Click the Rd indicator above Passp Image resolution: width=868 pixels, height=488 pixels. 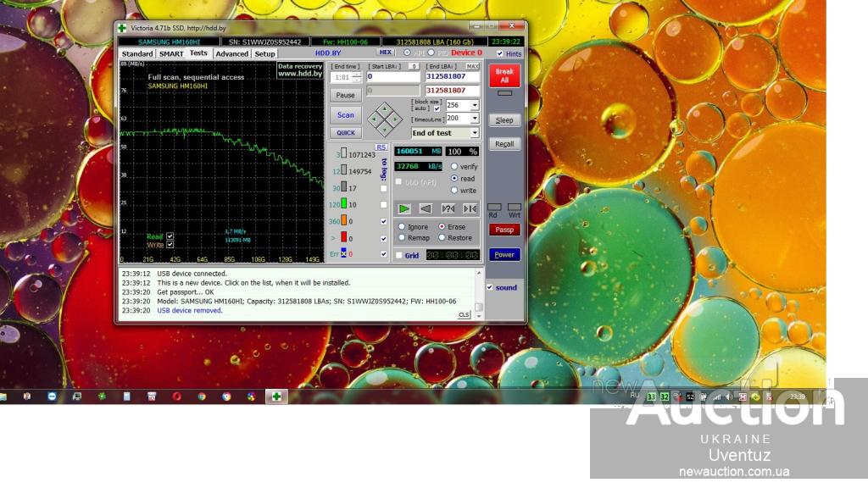coord(494,207)
